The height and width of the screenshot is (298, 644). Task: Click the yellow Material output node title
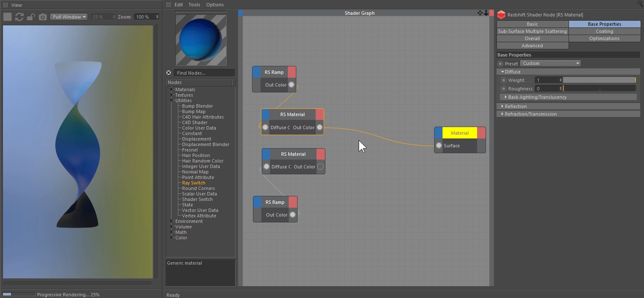tap(460, 133)
